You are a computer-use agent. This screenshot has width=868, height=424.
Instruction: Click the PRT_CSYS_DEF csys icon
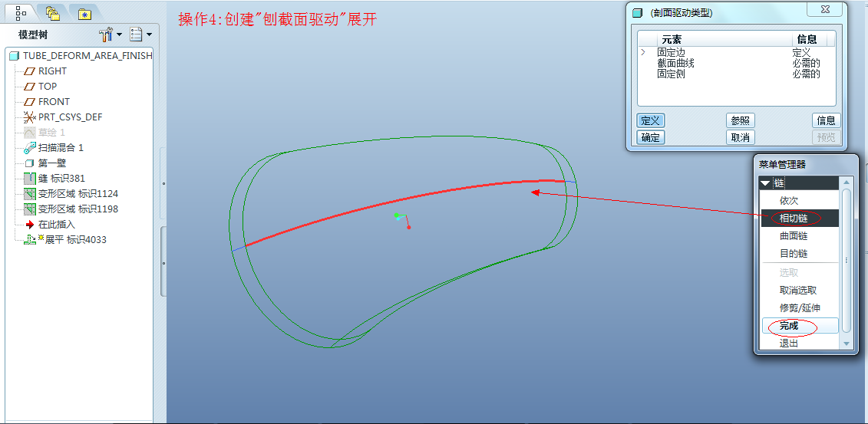(x=29, y=117)
